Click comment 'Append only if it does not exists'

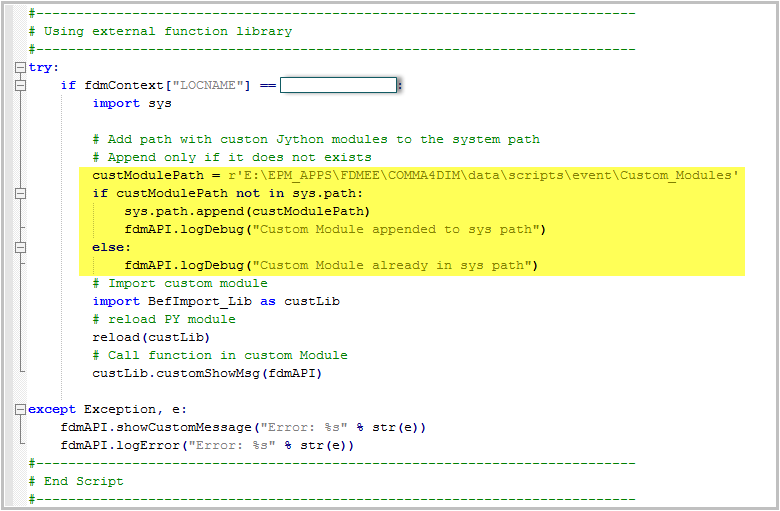point(232,157)
